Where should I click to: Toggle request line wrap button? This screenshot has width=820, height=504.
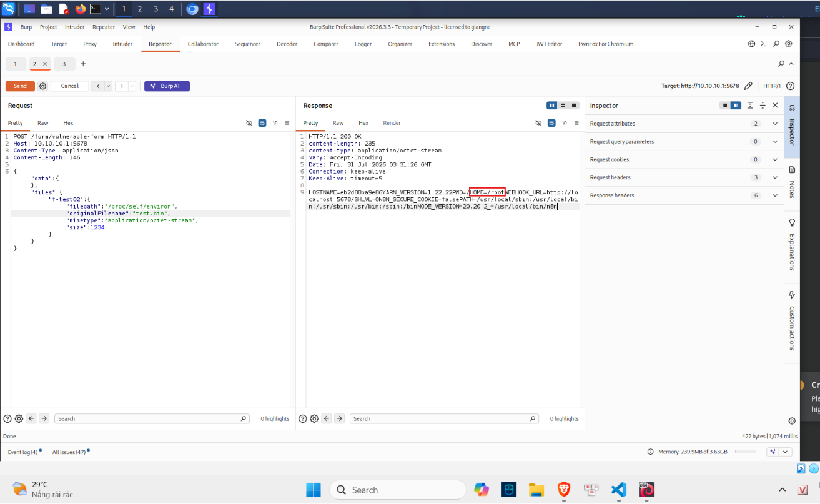point(262,123)
